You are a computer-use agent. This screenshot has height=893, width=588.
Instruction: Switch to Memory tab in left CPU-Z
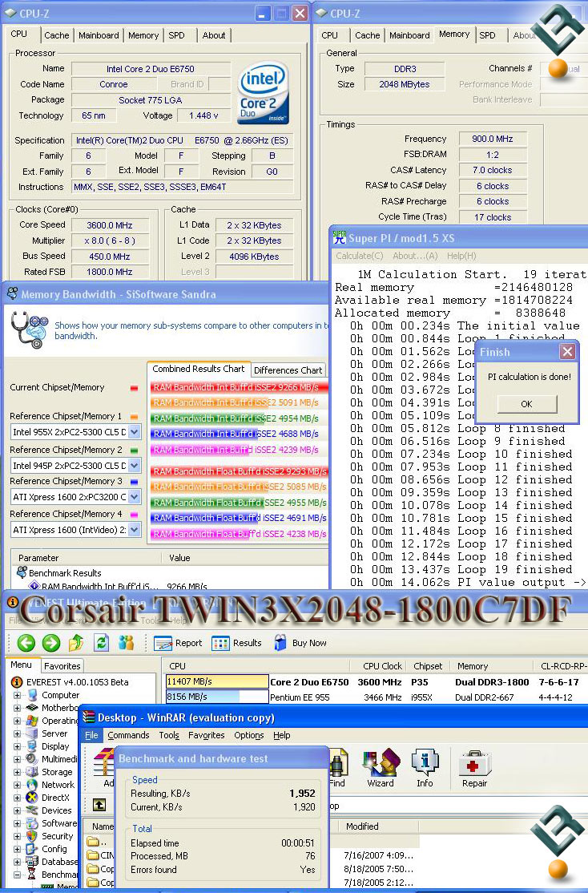(x=143, y=35)
